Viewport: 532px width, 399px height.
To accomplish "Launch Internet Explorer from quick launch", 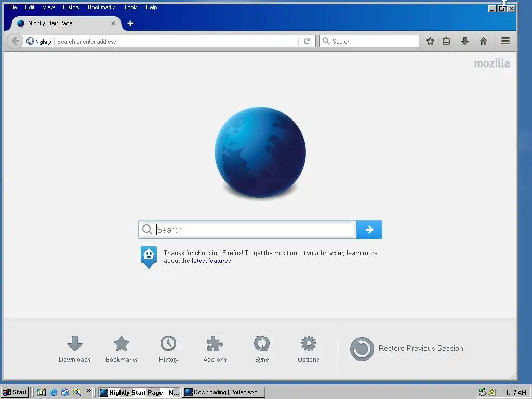I will pyautogui.click(x=54, y=392).
